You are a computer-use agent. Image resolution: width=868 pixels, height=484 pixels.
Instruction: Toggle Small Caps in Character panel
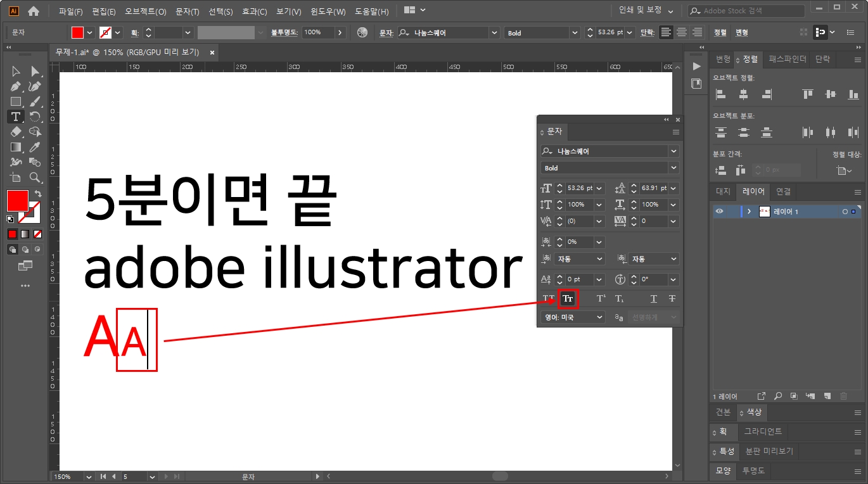(x=568, y=298)
